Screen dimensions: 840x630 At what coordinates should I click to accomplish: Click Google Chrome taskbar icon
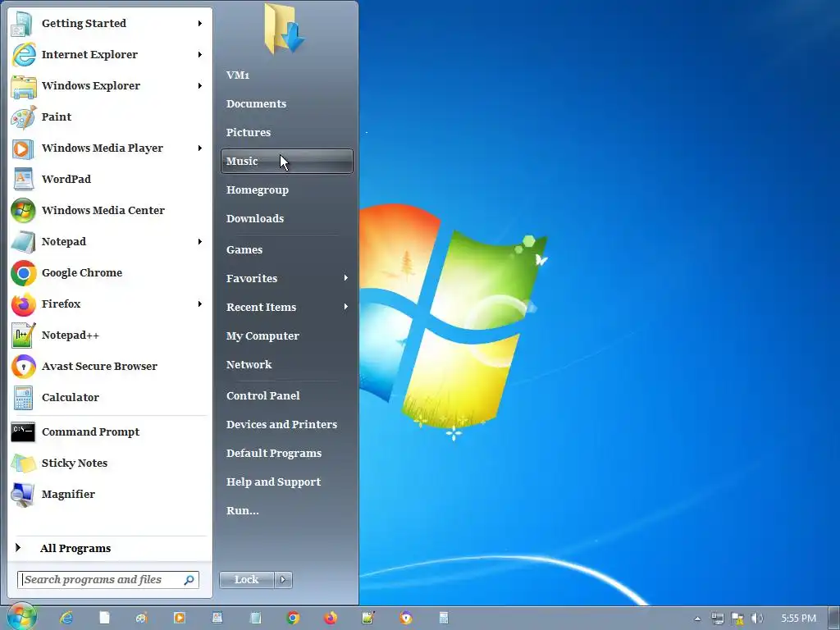[x=293, y=618]
